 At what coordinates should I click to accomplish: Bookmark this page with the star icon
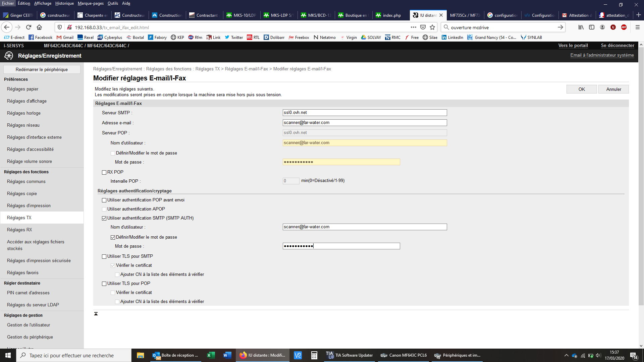[x=432, y=27]
